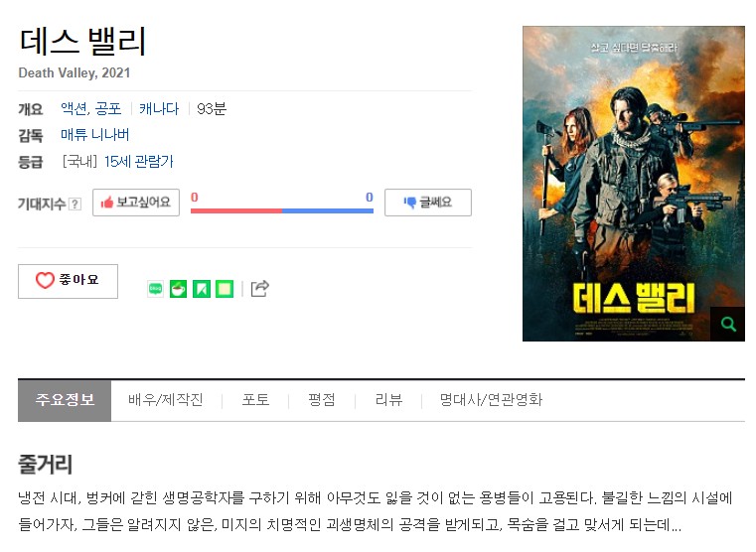
Task: Click the 15세 관람가 rating link
Action: click(139, 162)
